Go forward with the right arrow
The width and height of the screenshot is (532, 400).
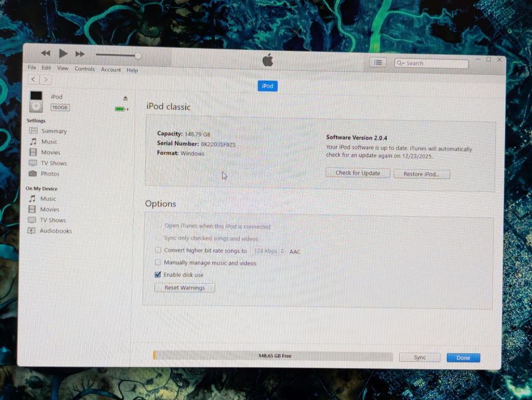point(46,80)
